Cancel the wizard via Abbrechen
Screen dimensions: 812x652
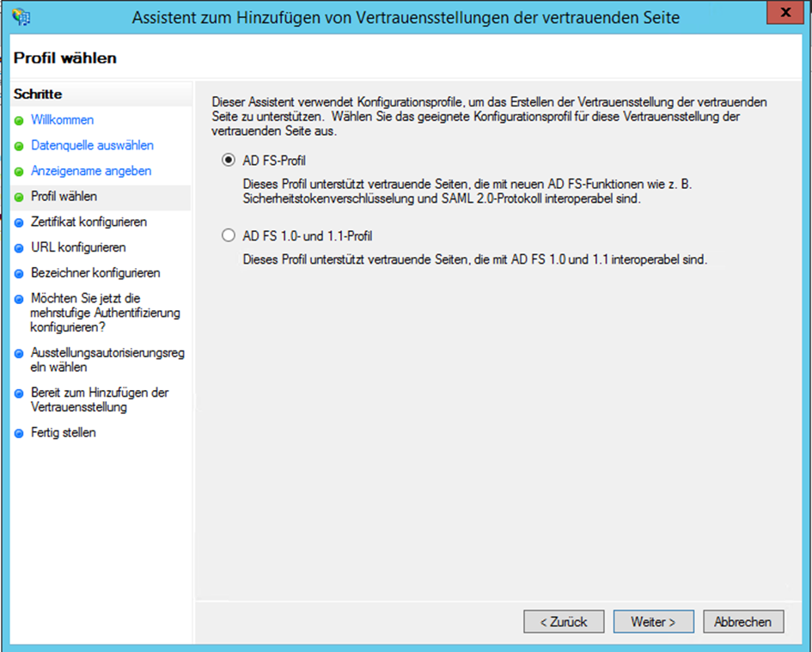[x=743, y=621]
